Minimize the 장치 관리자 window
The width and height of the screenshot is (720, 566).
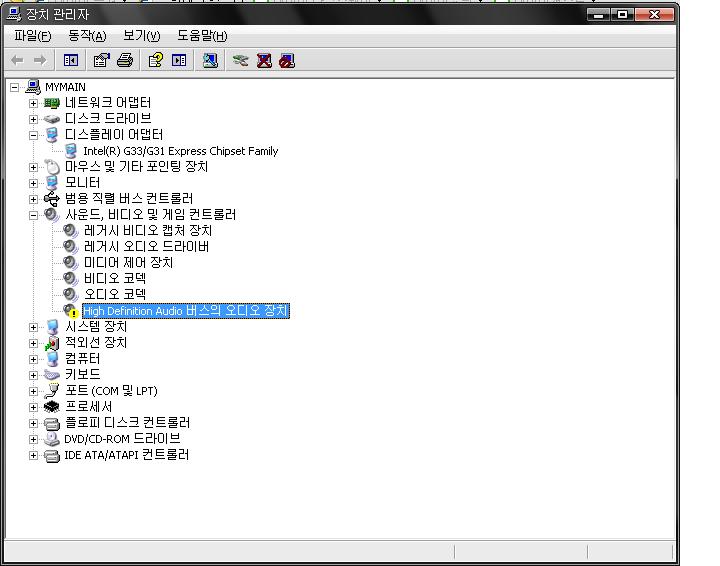click(x=598, y=15)
